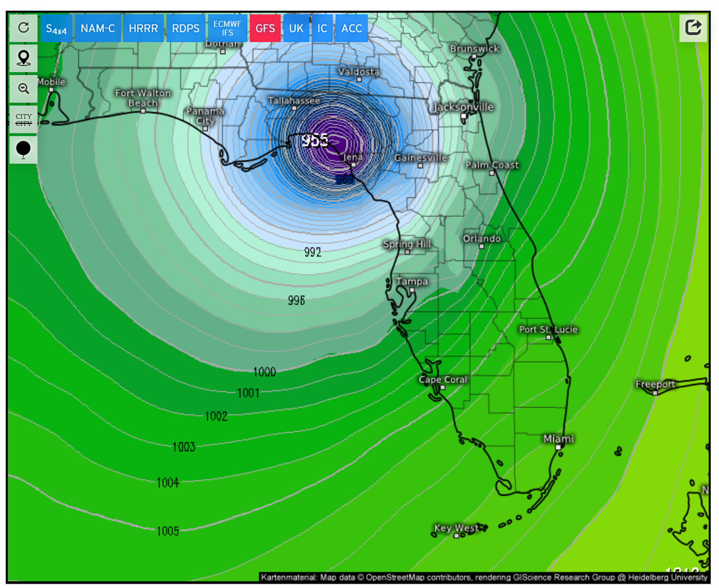Click the Port St. Lucie label
719x588 pixels.
click(x=548, y=329)
